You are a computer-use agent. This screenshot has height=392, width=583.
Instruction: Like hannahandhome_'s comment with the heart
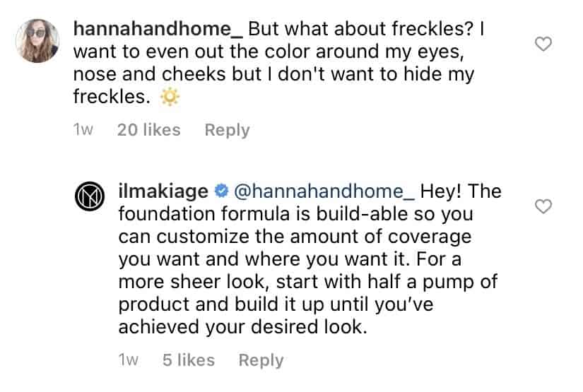click(x=543, y=44)
